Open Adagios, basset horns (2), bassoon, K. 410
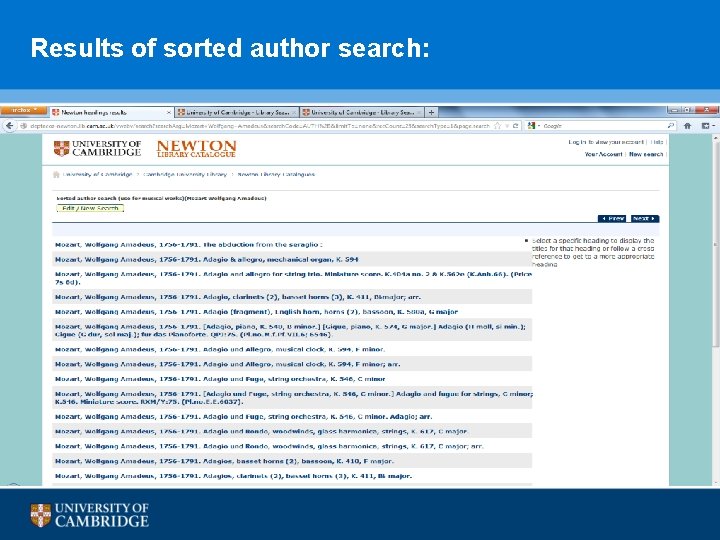 (224, 461)
